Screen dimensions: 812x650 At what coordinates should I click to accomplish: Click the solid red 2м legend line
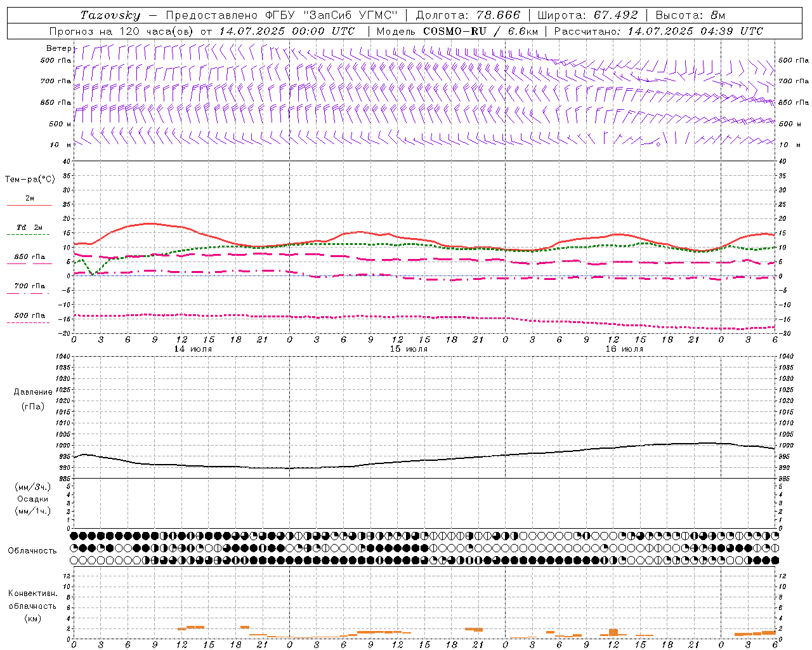pos(29,206)
